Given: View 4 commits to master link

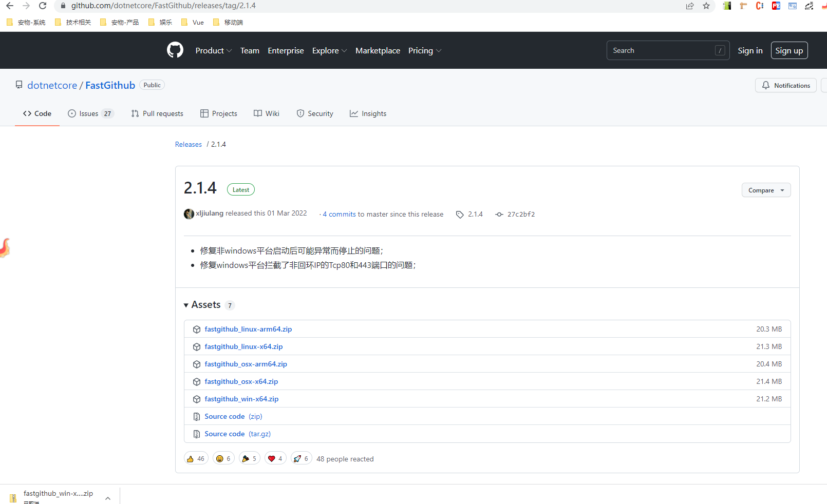Looking at the screenshot, I should click(x=340, y=214).
